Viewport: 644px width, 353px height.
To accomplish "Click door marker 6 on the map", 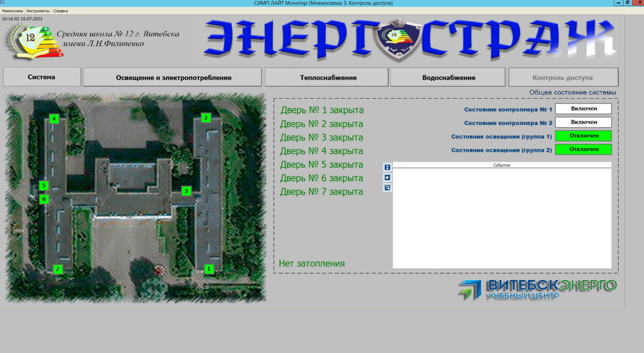I will (x=44, y=199).
